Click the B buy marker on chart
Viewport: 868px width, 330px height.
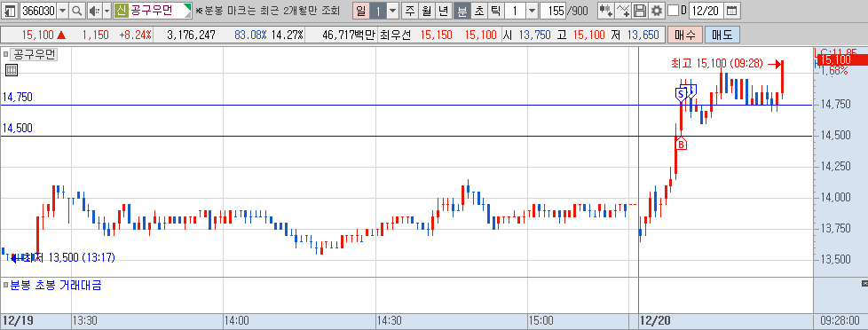pos(682,144)
